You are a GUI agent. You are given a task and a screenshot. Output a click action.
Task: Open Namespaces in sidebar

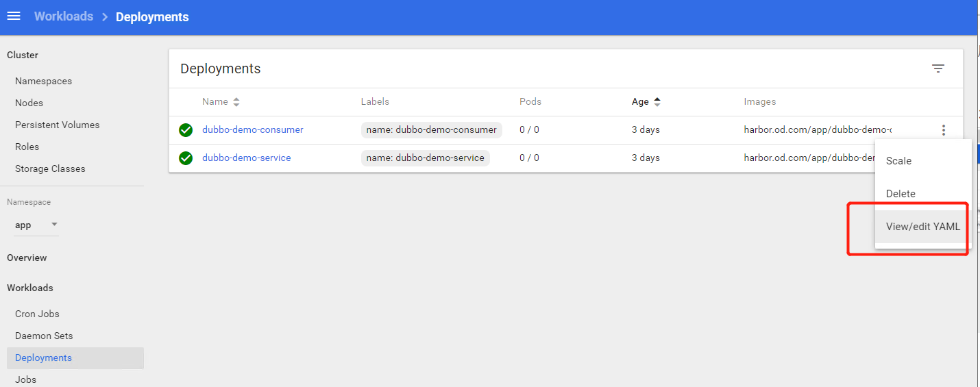coord(43,81)
